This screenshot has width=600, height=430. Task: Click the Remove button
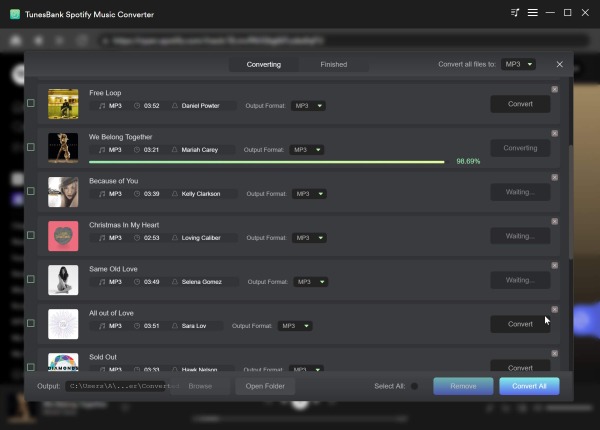(x=463, y=386)
